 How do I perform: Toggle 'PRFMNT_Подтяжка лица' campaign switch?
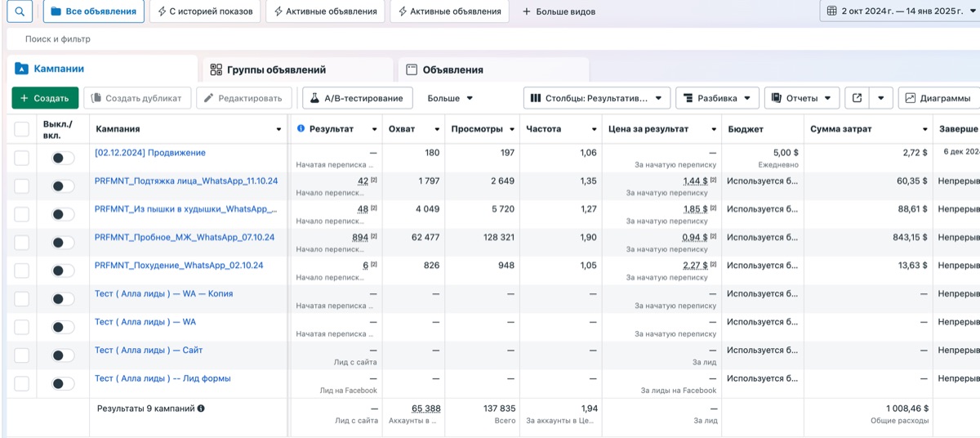(x=63, y=186)
